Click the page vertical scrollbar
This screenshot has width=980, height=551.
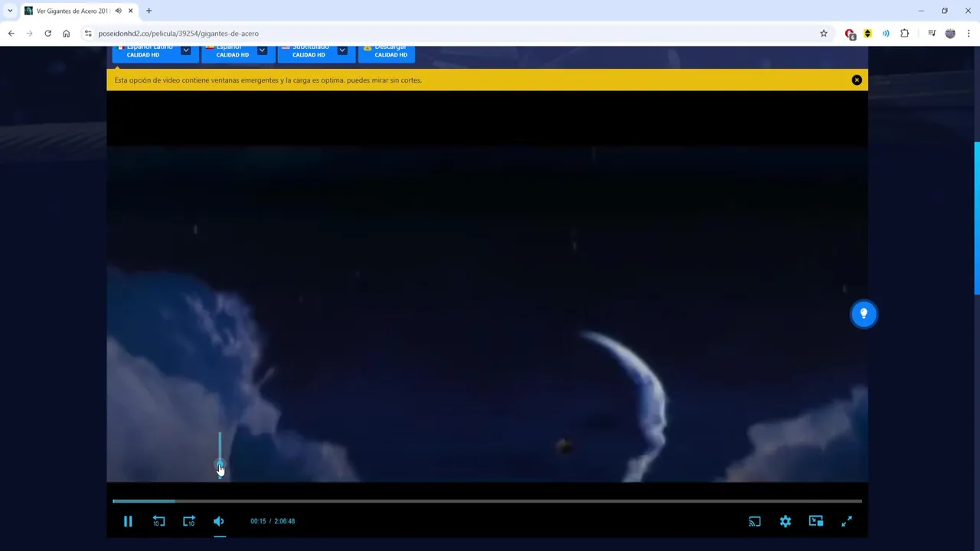[x=976, y=218]
